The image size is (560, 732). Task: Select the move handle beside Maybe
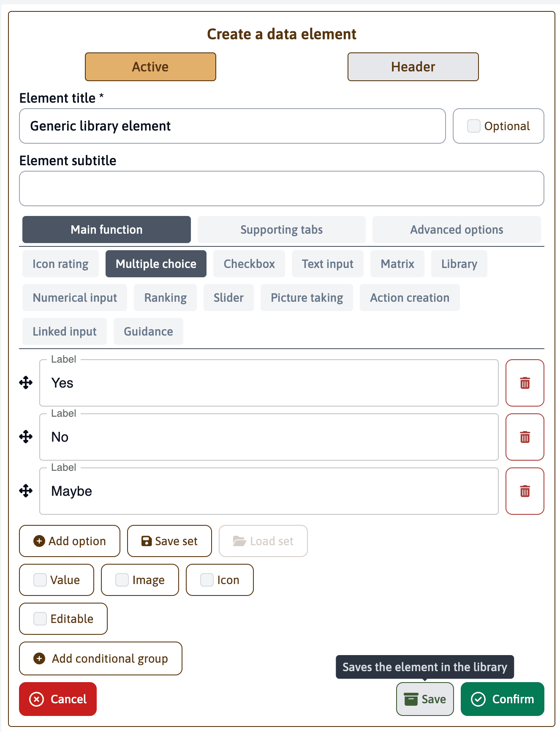26,491
